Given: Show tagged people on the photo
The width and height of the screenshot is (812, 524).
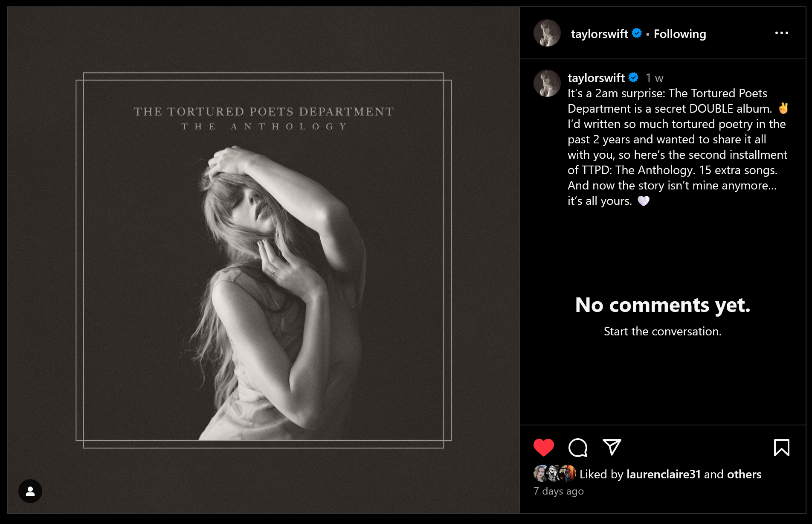Looking at the screenshot, I should click(x=30, y=491).
